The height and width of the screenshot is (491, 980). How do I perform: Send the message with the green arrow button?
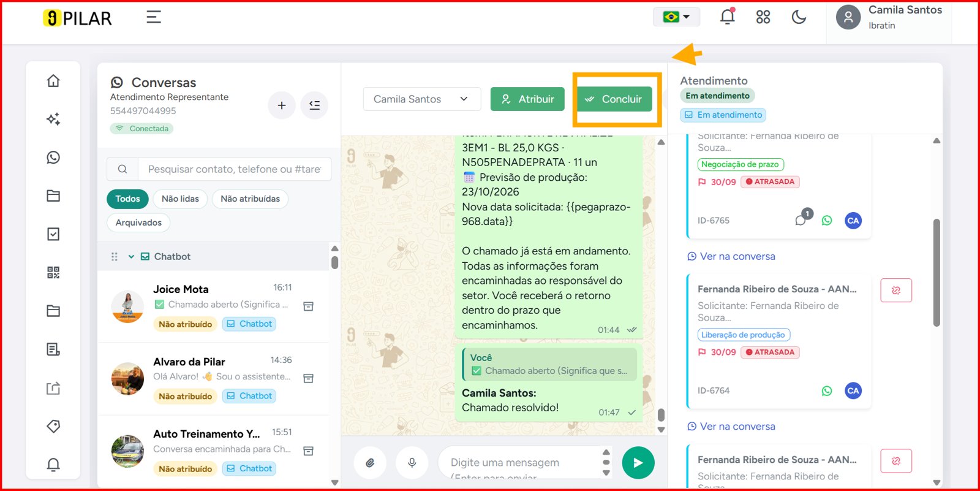click(x=638, y=463)
